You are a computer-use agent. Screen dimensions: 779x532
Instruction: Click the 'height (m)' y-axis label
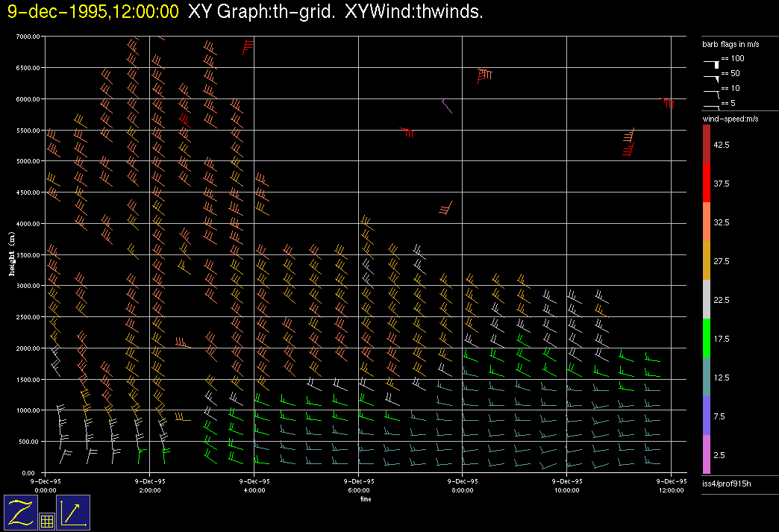11,254
